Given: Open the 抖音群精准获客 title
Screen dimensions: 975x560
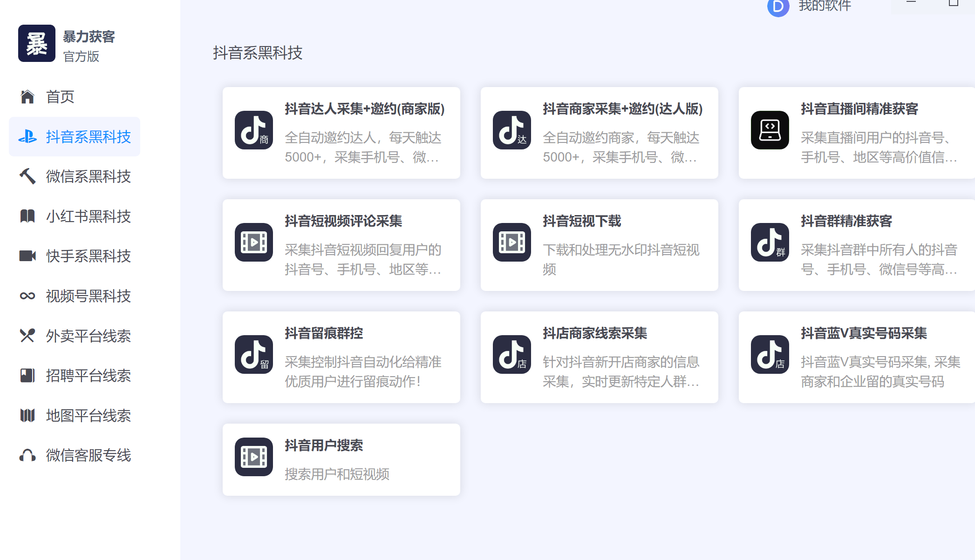Looking at the screenshot, I should pyautogui.click(x=846, y=221).
